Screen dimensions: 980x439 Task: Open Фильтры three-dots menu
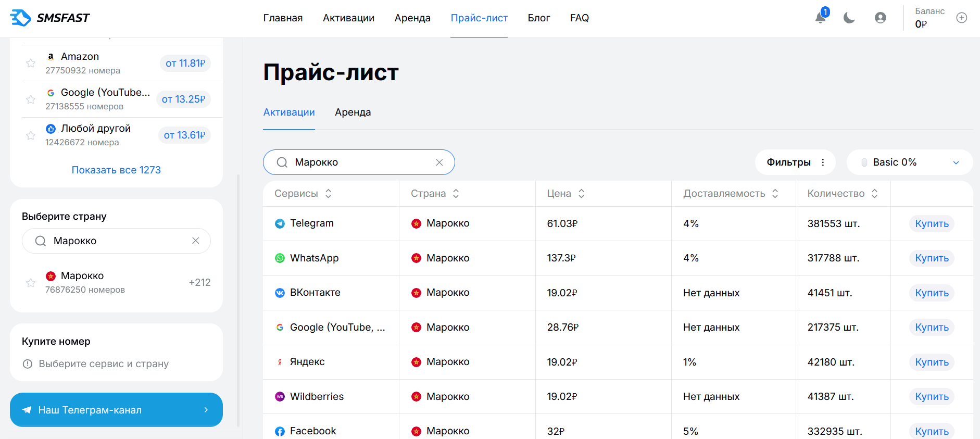823,162
